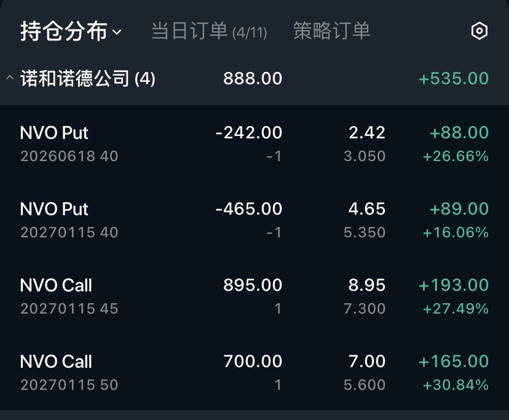Image resolution: width=509 pixels, height=420 pixels.
Task: Open the NVO Call 20270115 45 position
Action: (69, 296)
